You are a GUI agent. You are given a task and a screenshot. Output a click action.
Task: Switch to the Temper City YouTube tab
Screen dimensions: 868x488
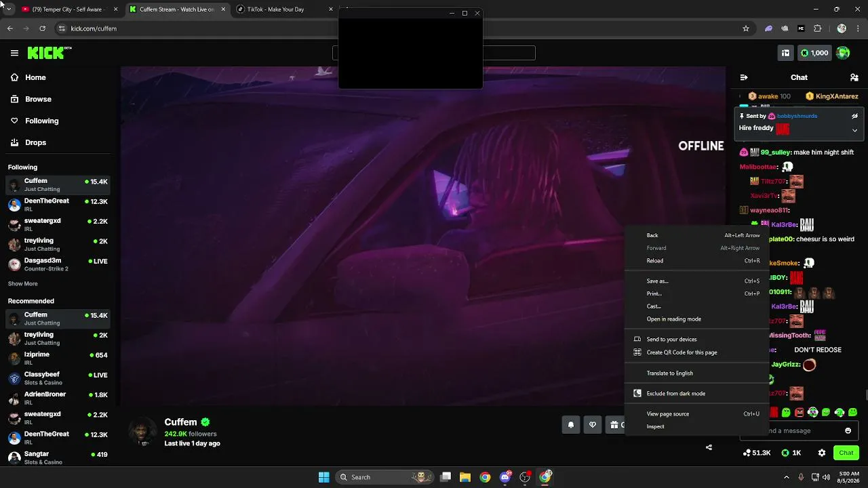(x=69, y=9)
